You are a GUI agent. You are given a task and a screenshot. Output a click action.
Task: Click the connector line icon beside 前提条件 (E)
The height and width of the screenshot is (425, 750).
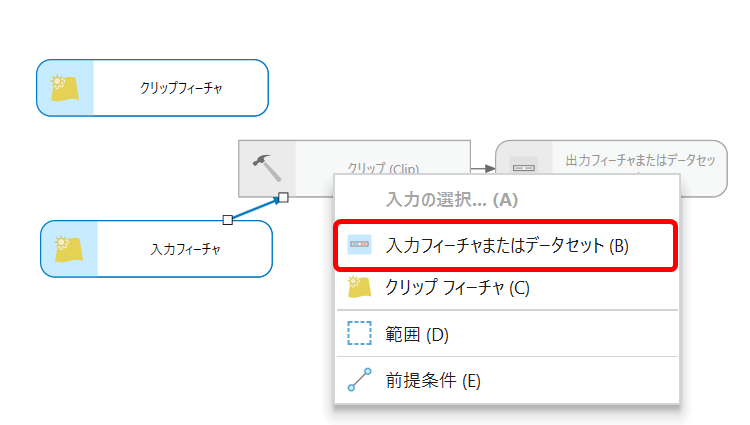[x=359, y=380]
